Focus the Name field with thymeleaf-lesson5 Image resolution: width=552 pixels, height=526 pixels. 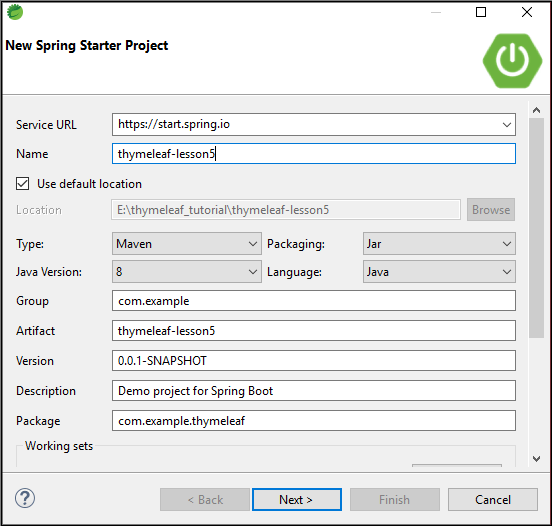tap(314, 154)
